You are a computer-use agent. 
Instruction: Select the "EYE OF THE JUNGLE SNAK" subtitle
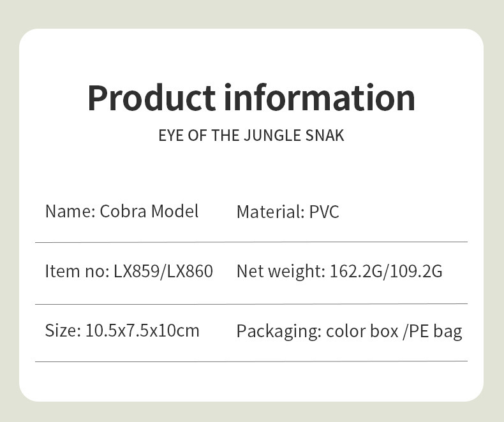[251, 136]
